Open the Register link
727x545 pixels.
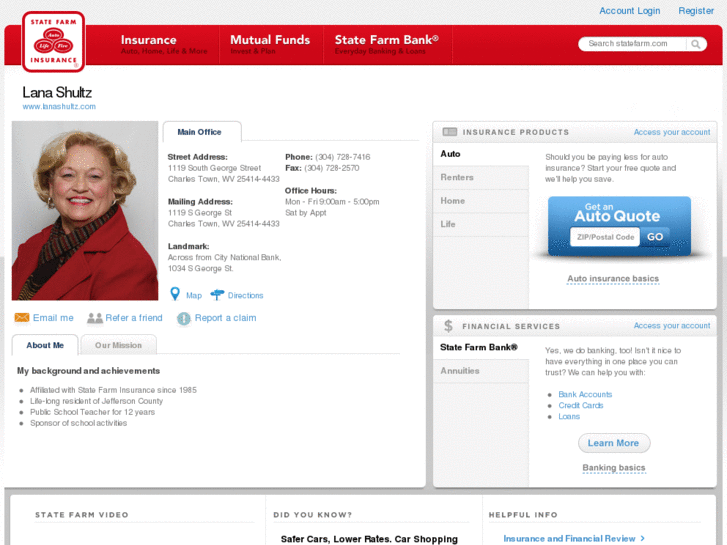click(x=695, y=11)
